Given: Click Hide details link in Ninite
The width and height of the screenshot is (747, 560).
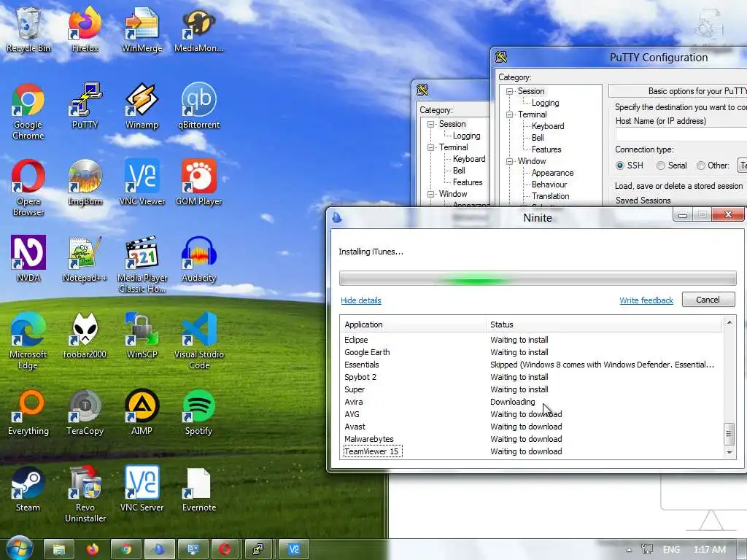Looking at the screenshot, I should point(360,300).
